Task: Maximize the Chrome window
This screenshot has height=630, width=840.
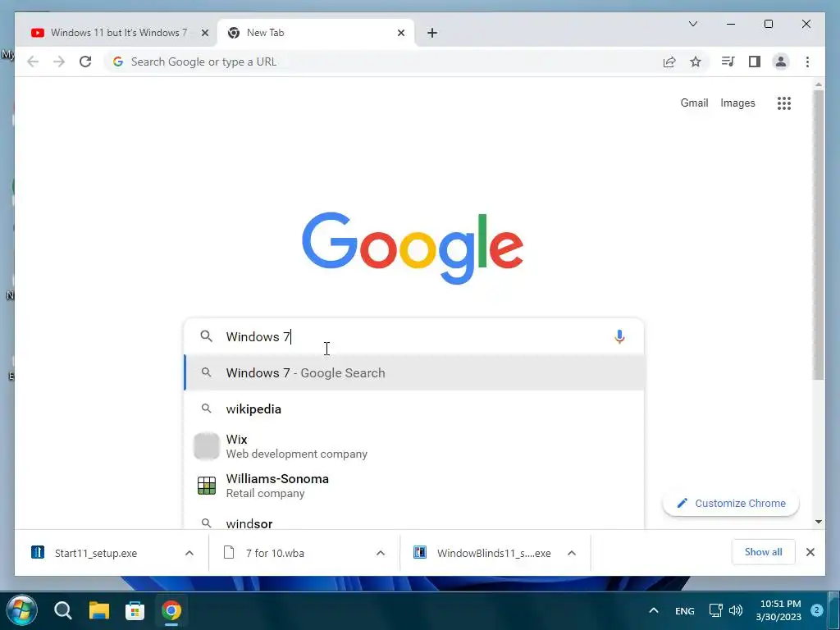Action: [x=768, y=24]
